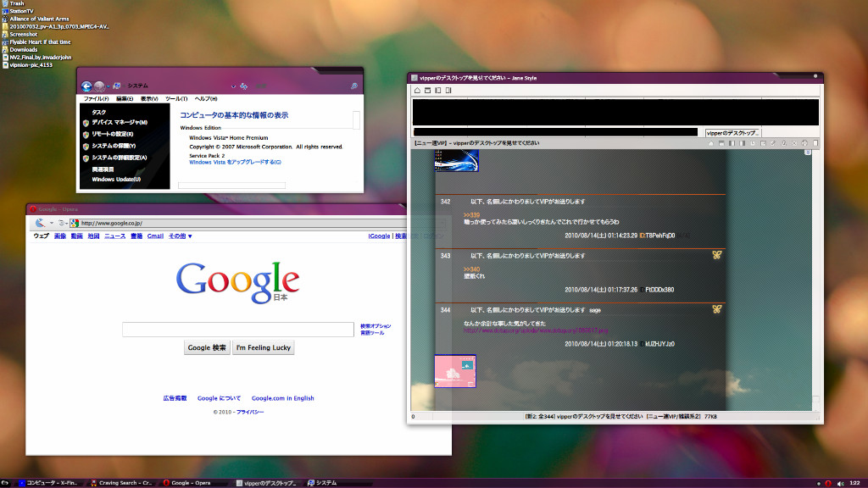868x488 pixels.
Task: Click >>339 anchor in post 342
Action: 471,215
